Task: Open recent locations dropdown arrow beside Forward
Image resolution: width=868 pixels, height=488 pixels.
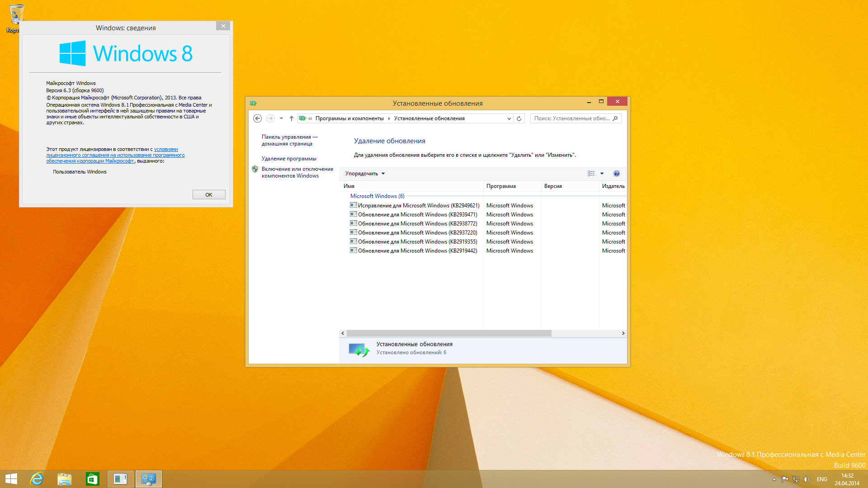Action: (x=281, y=118)
